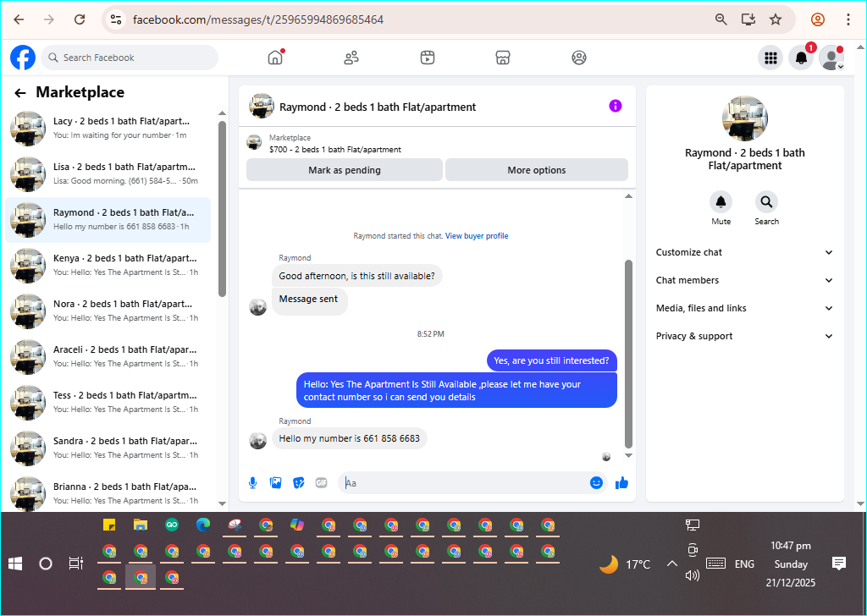Open View buyer profile link
This screenshot has height=616, width=867.
pyautogui.click(x=477, y=236)
